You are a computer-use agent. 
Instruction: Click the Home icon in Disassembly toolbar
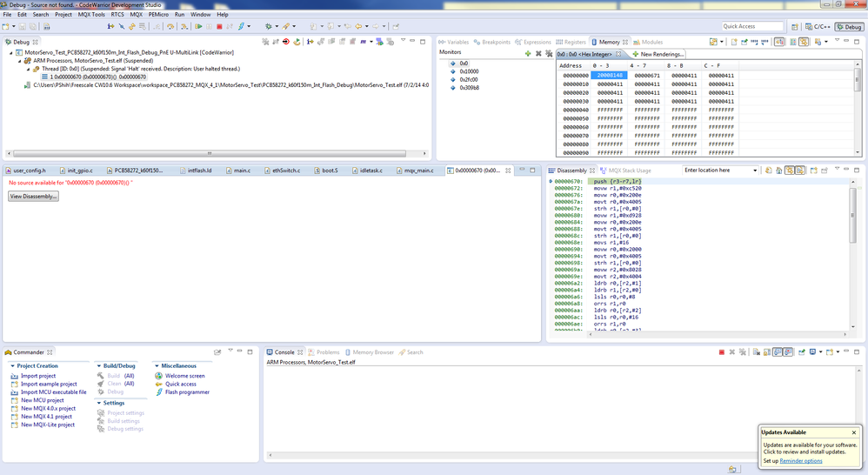(x=779, y=171)
